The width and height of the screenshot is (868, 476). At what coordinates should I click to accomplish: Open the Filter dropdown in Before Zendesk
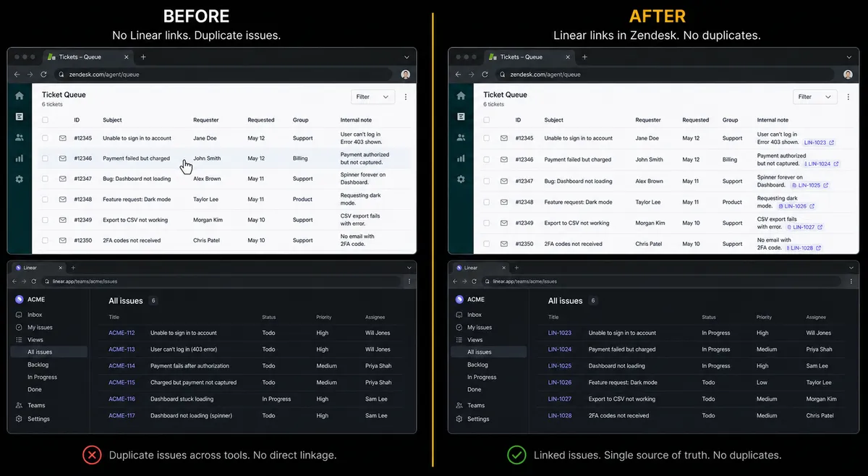(x=373, y=96)
